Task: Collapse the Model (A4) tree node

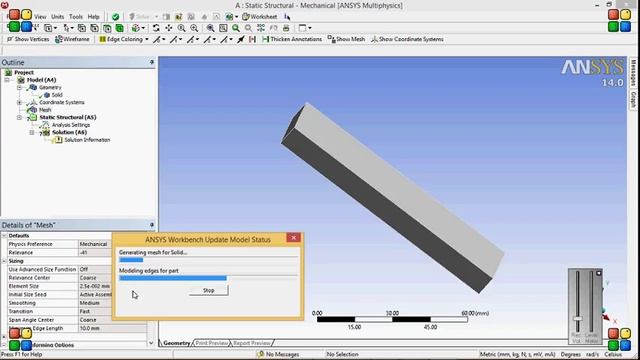Action: coord(7,80)
